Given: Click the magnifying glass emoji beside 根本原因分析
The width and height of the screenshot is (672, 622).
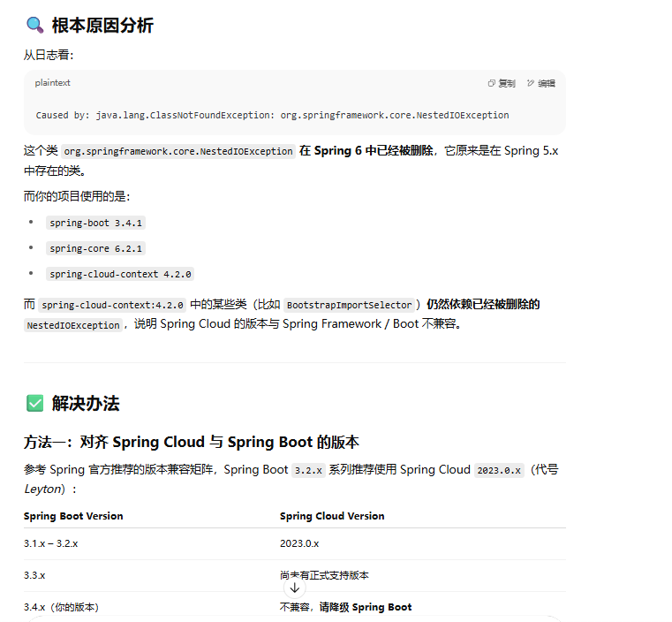Looking at the screenshot, I should click(x=34, y=26).
